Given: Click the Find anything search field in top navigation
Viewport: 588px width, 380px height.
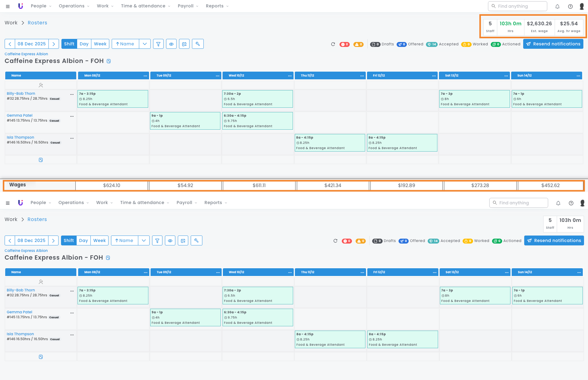Looking at the screenshot, I should 518,6.
